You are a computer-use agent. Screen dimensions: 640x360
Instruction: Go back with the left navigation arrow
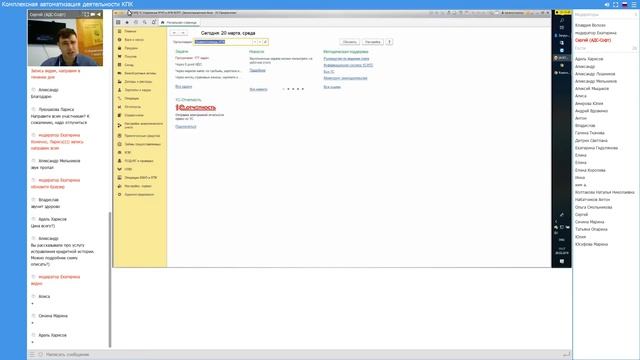pyautogui.click(x=175, y=33)
